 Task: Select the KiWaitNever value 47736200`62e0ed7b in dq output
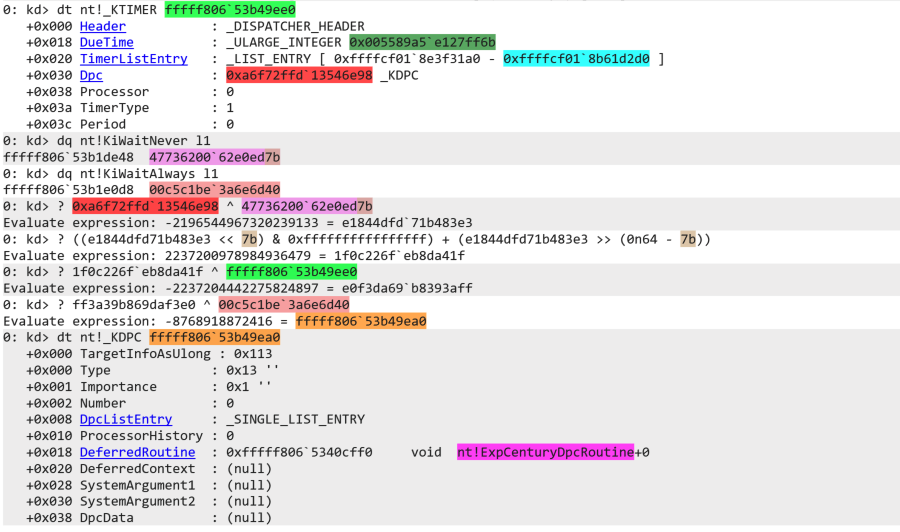click(215, 157)
